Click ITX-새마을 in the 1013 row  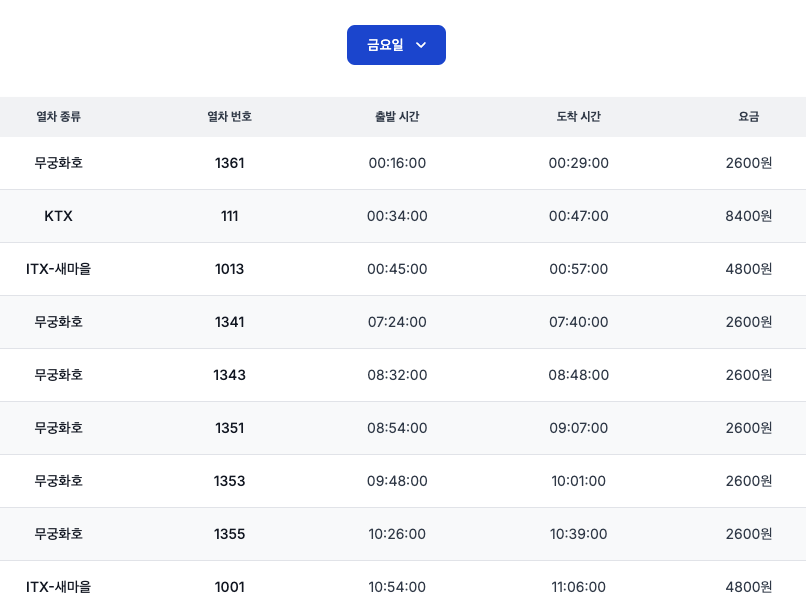pyautogui.click(x=59, y=269)
